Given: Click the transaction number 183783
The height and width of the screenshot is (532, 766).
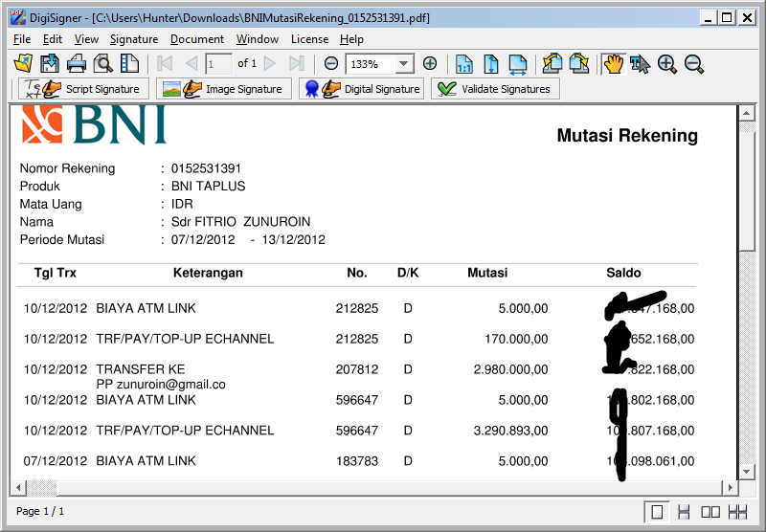Looking at the screenshot, I should [356, 461].
